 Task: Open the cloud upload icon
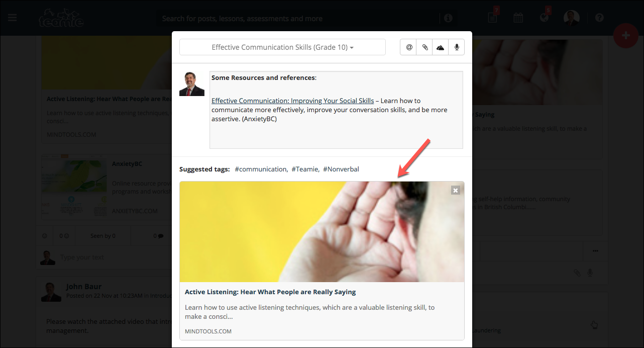point(441,47)
